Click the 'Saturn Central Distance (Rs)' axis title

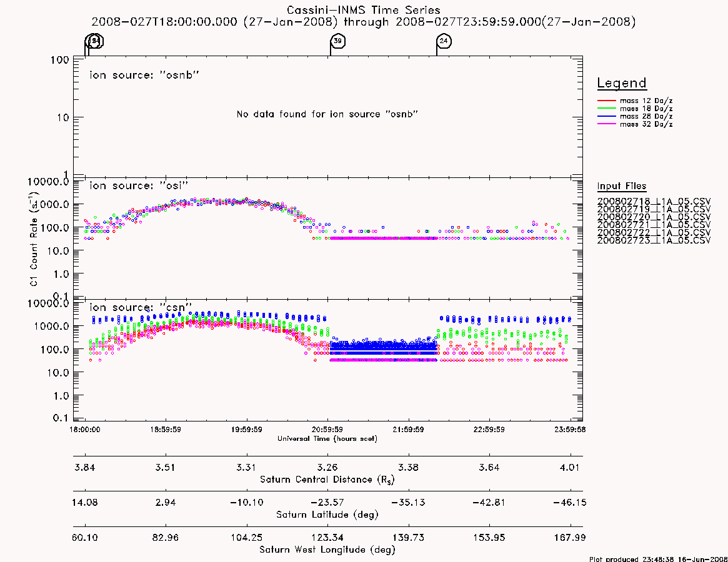(x=327, y=480)
